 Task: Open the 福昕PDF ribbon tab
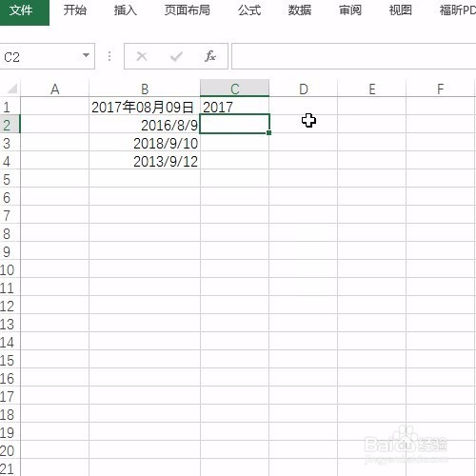pyautogui.click(x=457, y=10)
